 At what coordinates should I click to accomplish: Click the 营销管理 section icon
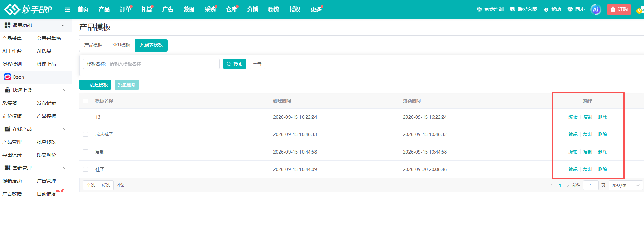pyautogui.click(x=7, y=168)
